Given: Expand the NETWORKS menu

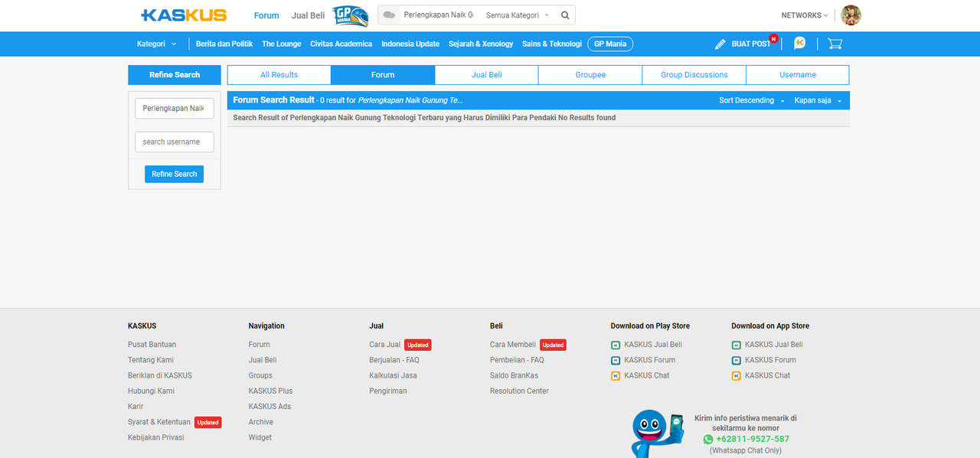Looking at the screenshot, I should [804, 15].
